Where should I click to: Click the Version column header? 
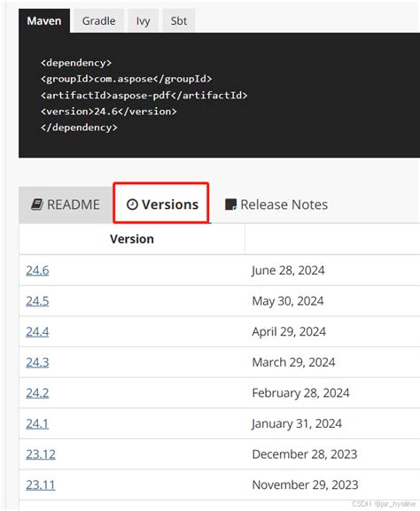click(x=132, y=239)
